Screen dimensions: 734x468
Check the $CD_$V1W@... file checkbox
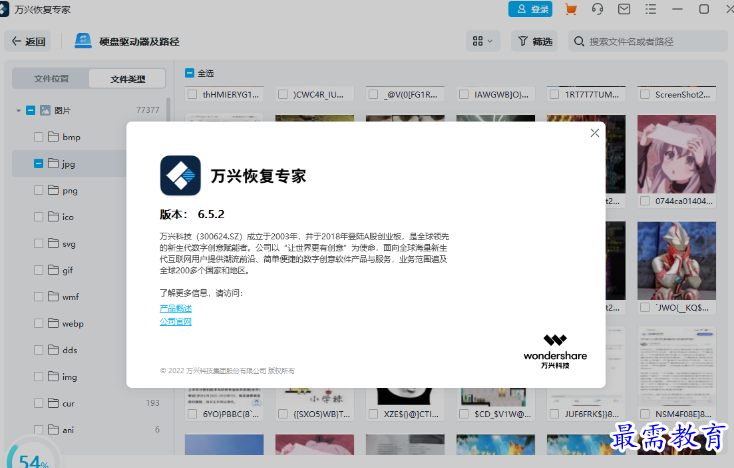(464, 414)
